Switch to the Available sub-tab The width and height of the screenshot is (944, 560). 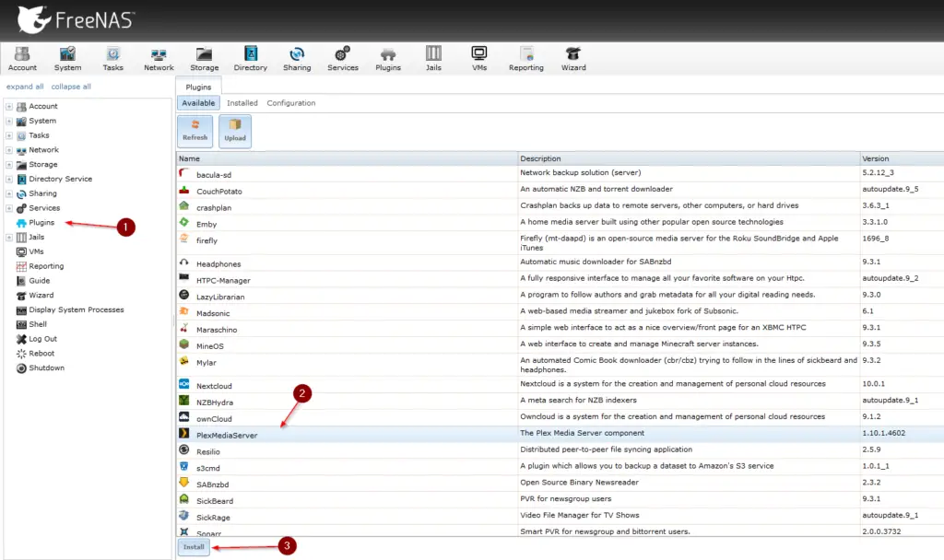pos(198,103)
